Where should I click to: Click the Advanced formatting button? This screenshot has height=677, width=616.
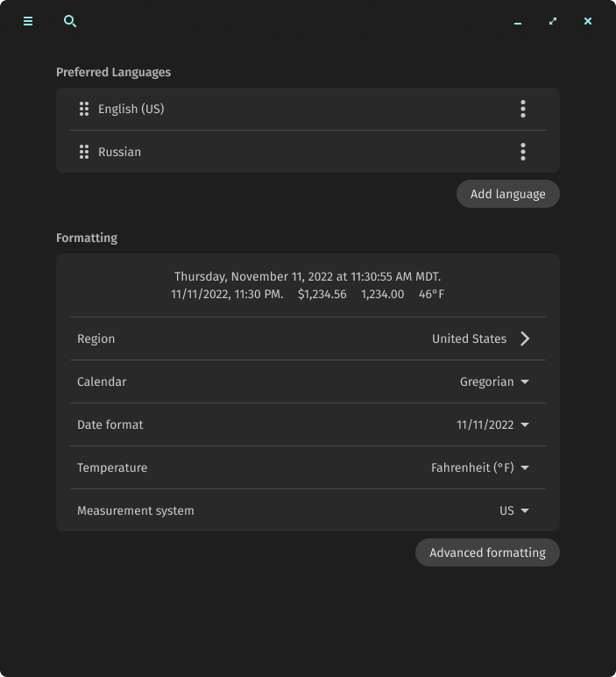click(x=487, y=552)
